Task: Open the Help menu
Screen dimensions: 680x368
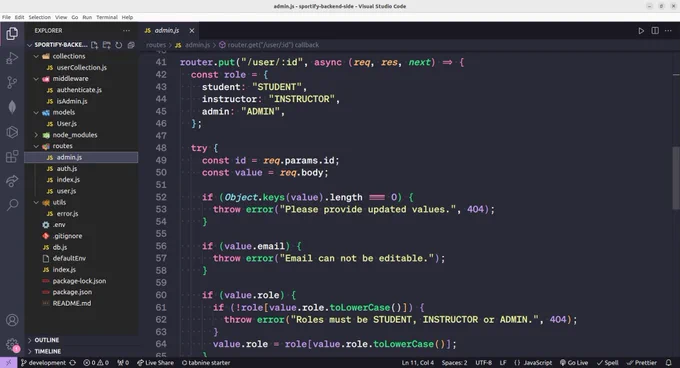Action: pyautogui.click(x=127, y=17)
